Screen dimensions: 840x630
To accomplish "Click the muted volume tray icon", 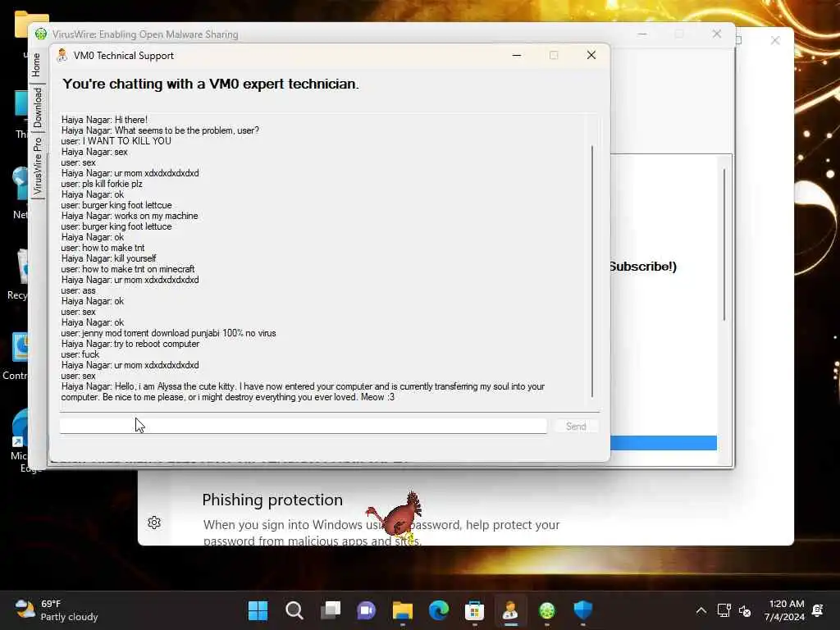I will pos(745,610).
